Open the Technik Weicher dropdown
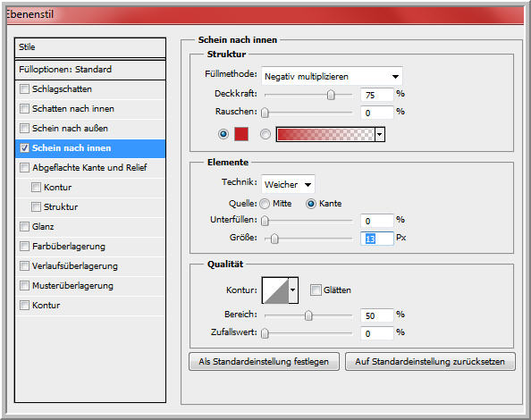Screen dimensions: 531x420 tap(288, 184)
